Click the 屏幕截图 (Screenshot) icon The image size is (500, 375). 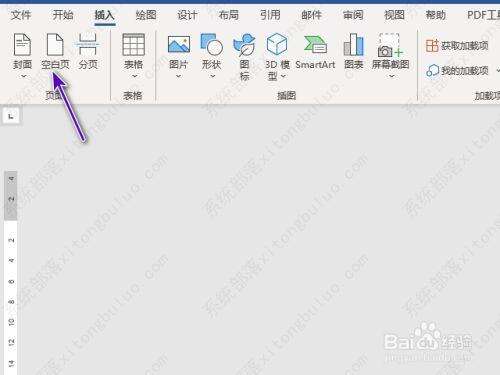(x=390, y=45)
